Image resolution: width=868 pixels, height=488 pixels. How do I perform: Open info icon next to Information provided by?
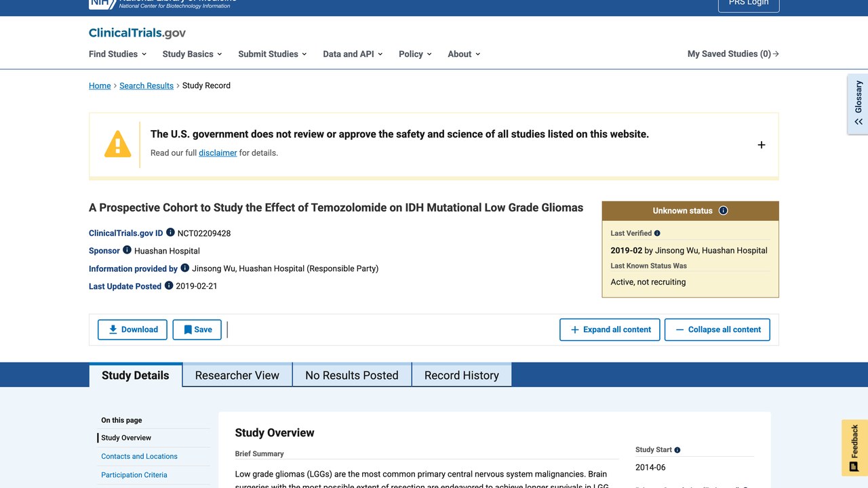pyautogui.click(x=184, y=268)
